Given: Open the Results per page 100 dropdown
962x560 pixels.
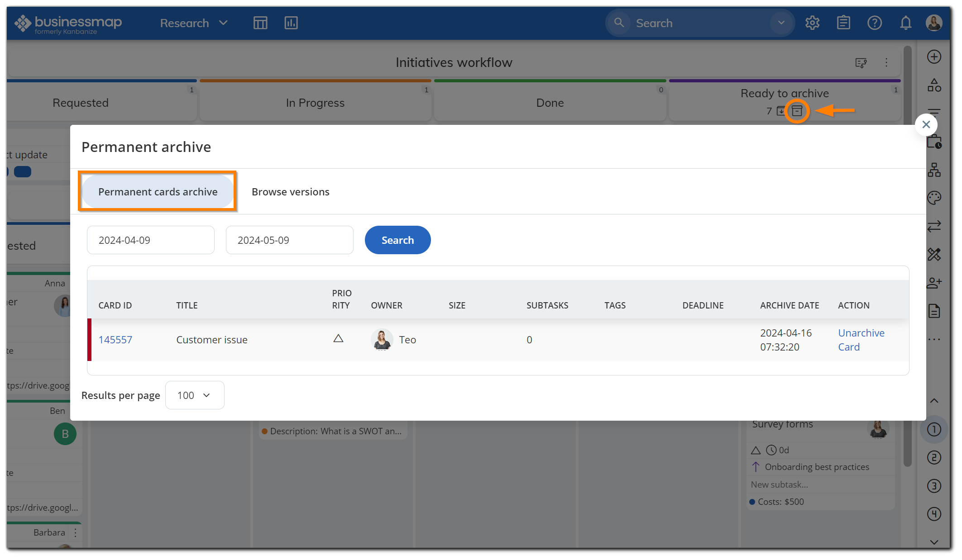Looking at the screenshot, I should click(195, 395).
